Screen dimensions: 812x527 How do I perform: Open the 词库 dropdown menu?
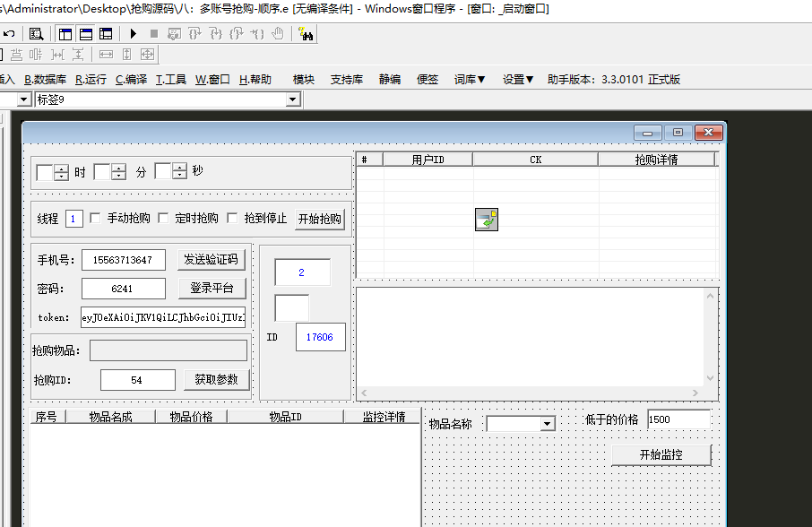coord(470,79)
